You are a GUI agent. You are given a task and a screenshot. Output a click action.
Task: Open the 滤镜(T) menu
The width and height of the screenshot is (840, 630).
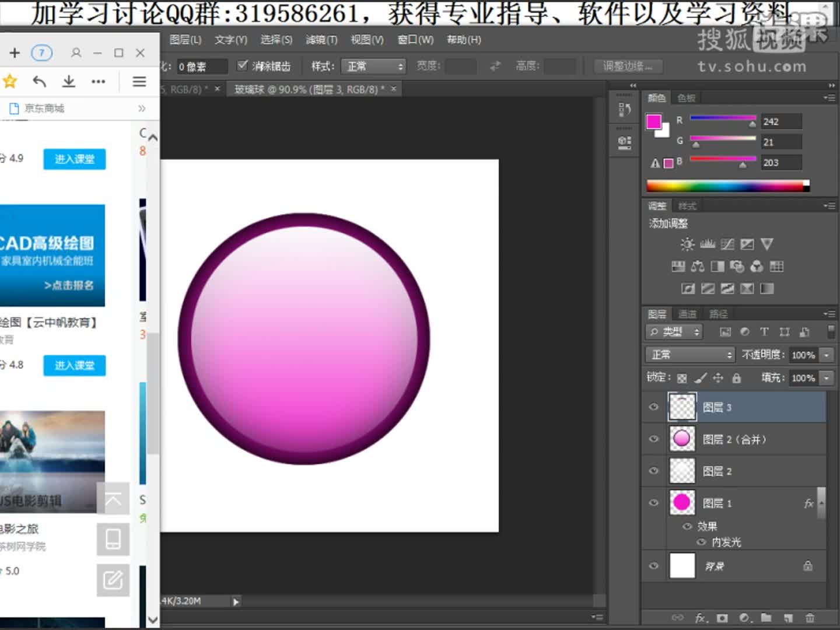(x=321, y=40)
